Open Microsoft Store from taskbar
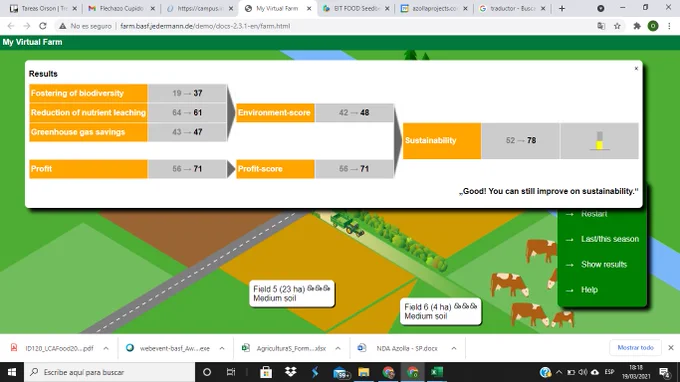Screen dimensions: 680x382 (x=266, y=372)
